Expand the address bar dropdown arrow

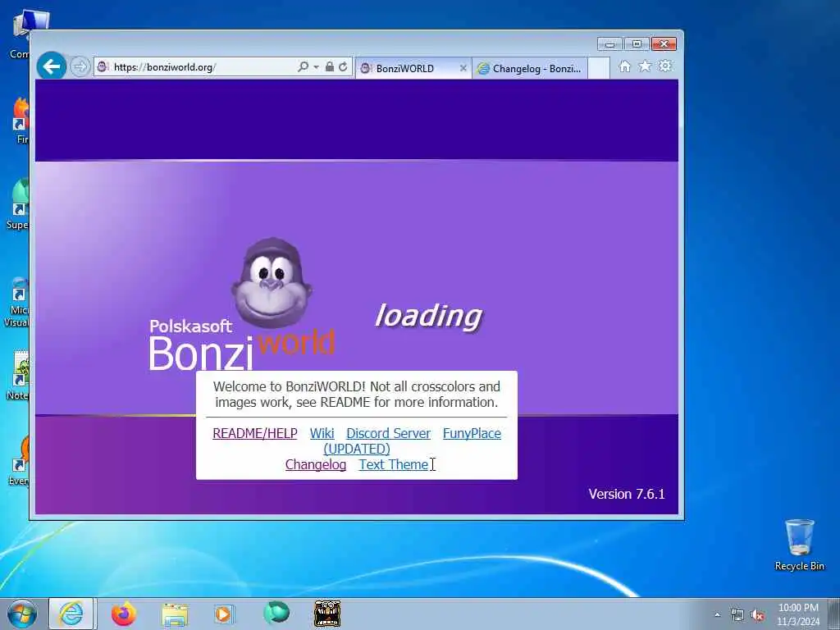(x=316, y=67)
